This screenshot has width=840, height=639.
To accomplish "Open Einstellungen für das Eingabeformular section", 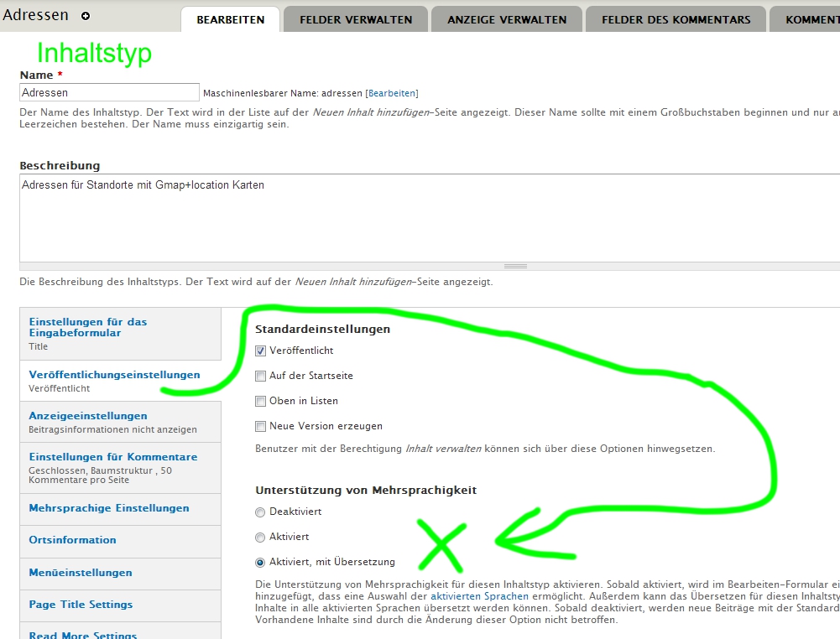I will [x=88, y=327].
